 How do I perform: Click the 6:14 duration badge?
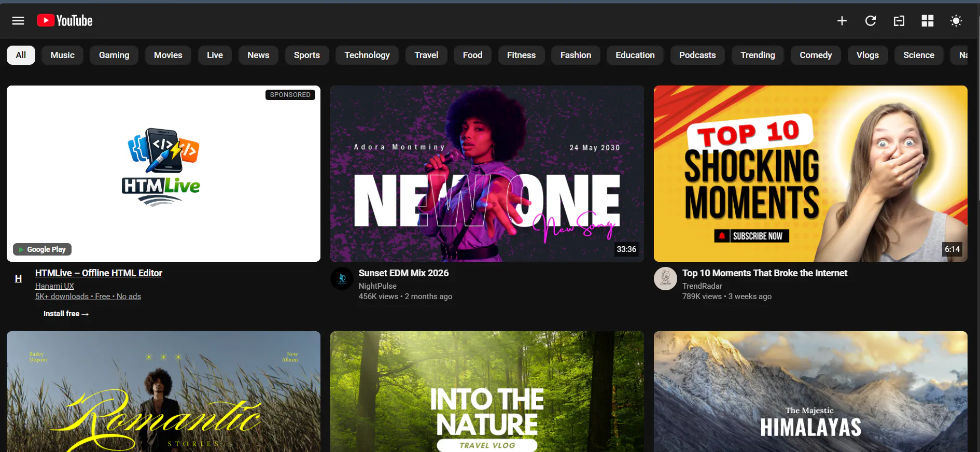click(952, 249)
